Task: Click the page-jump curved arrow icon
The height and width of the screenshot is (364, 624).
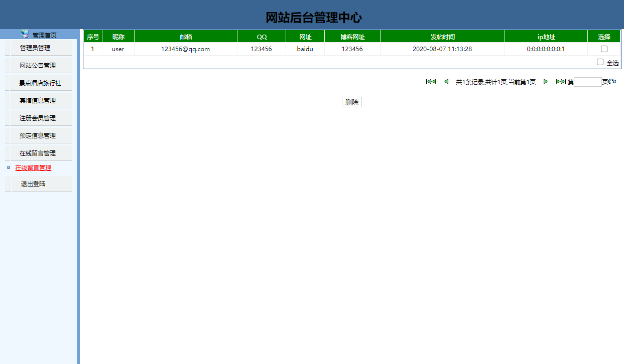Action: point(613,81)
